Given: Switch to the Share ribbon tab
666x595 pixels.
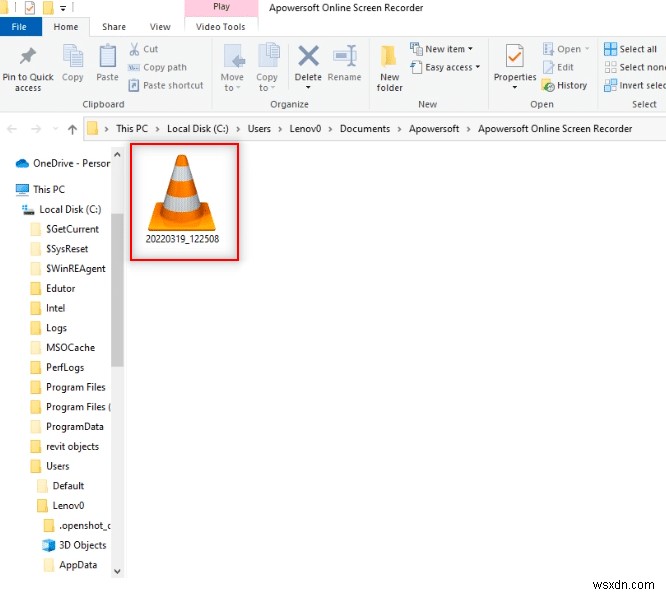Looking at the screenshot, I should pyautogui.click(x=114, y=27).
